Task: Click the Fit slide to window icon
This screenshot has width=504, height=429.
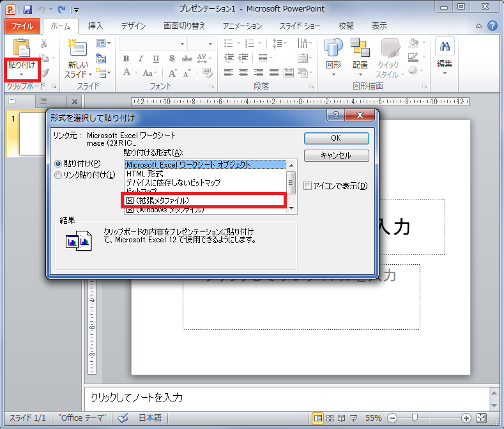Action: tap(482, 417)
